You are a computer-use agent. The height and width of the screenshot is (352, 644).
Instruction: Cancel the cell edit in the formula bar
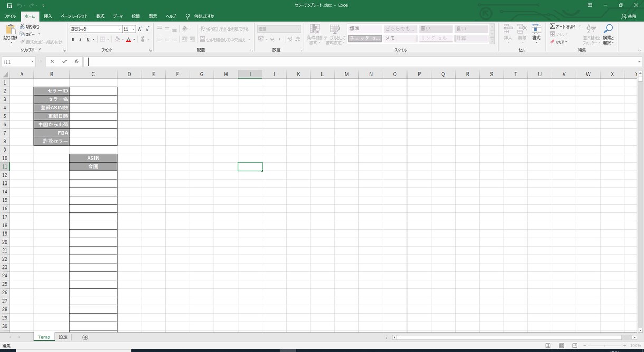click(x=52, y=62)
